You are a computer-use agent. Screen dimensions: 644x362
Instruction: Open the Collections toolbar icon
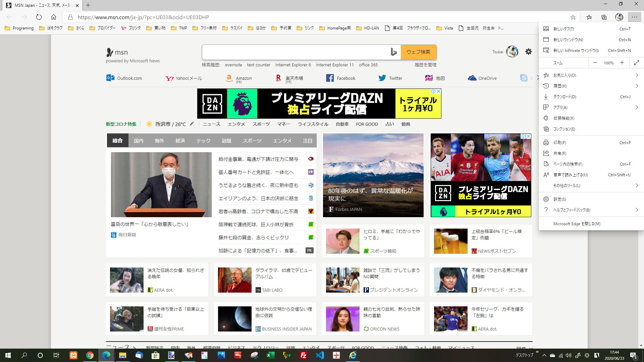coord(604,17)
